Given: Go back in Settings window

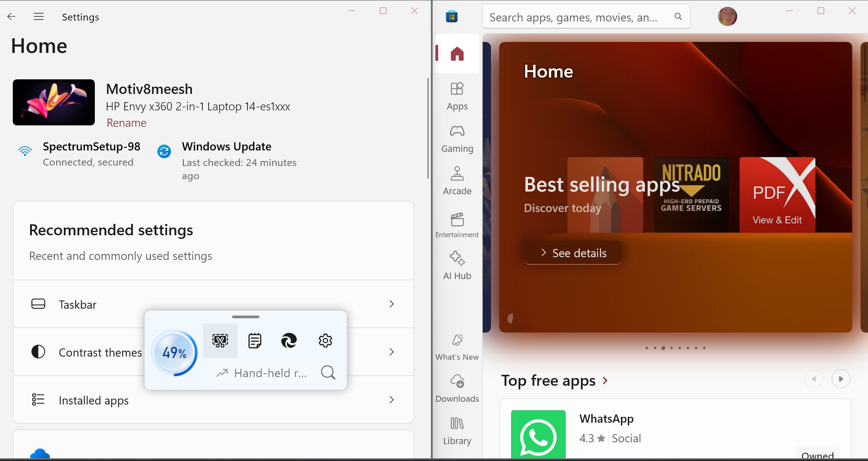Looking at the screenshot, I should [x=11, y=17].
